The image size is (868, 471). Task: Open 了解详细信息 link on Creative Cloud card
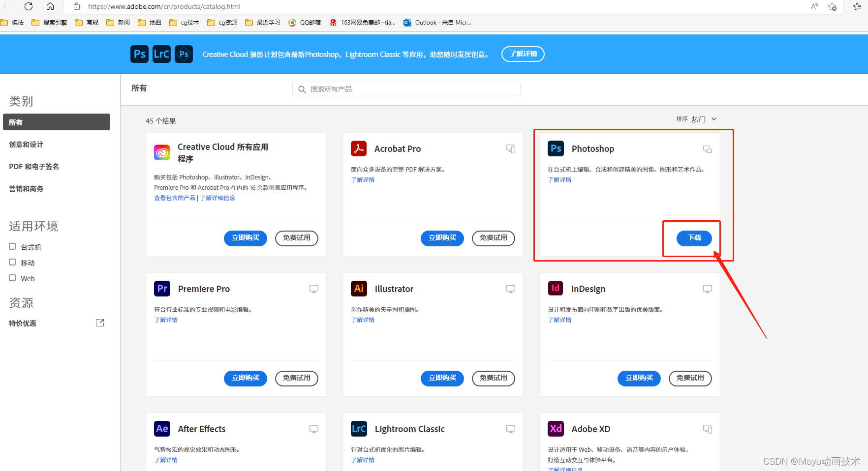pos(217,198)
